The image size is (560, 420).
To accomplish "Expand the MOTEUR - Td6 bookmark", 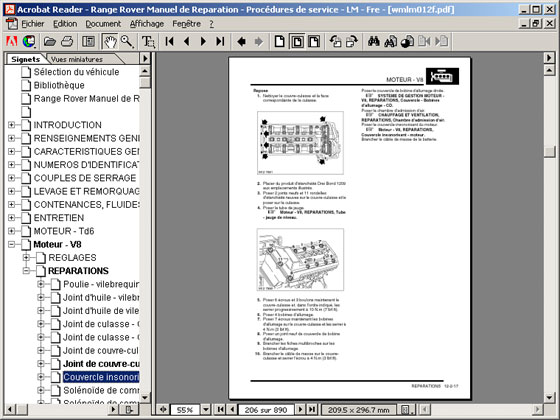I will point(11,231).
